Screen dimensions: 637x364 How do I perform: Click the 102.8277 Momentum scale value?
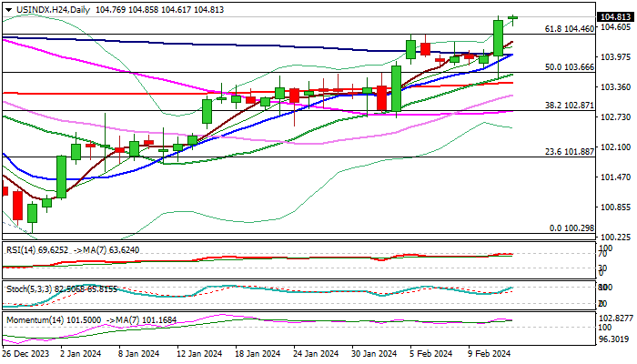[x=616, y=317]
